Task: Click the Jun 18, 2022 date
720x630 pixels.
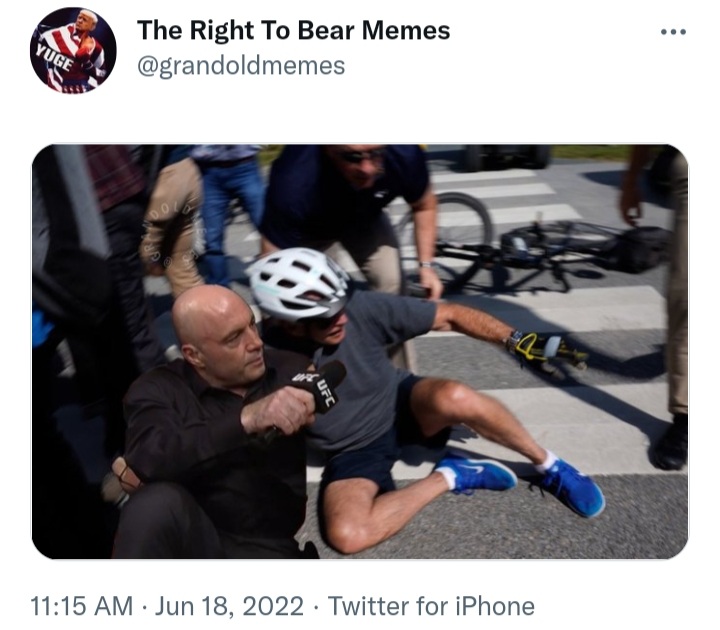Action: (x=229, y=606)
